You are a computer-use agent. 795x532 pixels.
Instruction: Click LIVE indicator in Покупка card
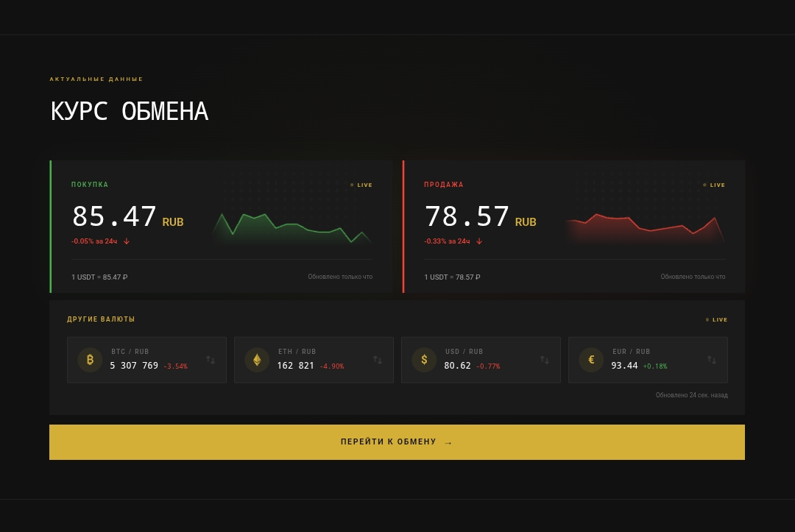click(361, 185)
